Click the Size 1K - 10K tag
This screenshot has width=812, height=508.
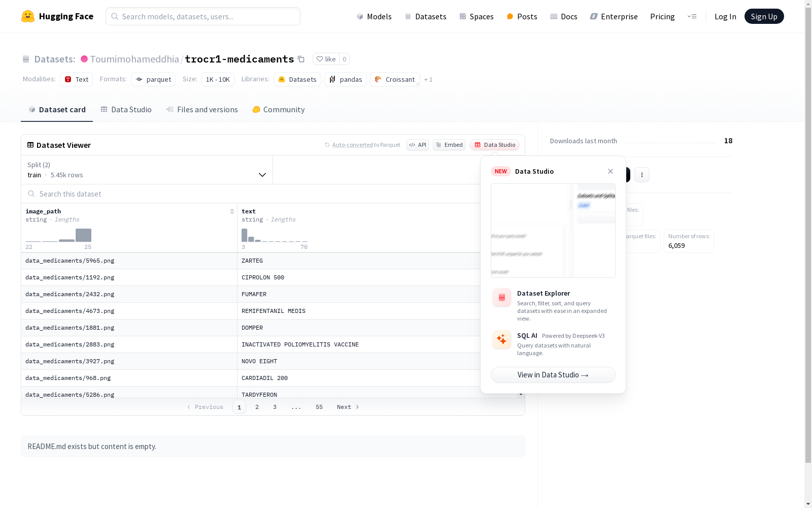pos(218,79)
